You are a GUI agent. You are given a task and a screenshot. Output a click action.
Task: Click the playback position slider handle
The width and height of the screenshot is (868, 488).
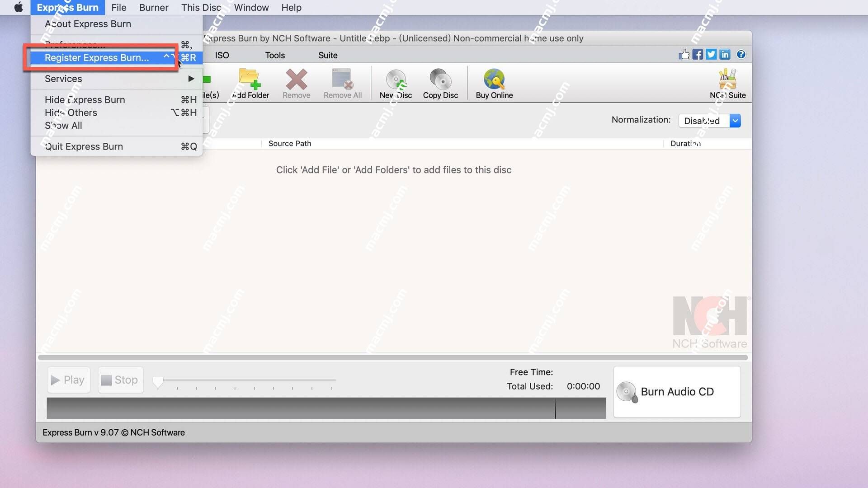tap(158, 382)
